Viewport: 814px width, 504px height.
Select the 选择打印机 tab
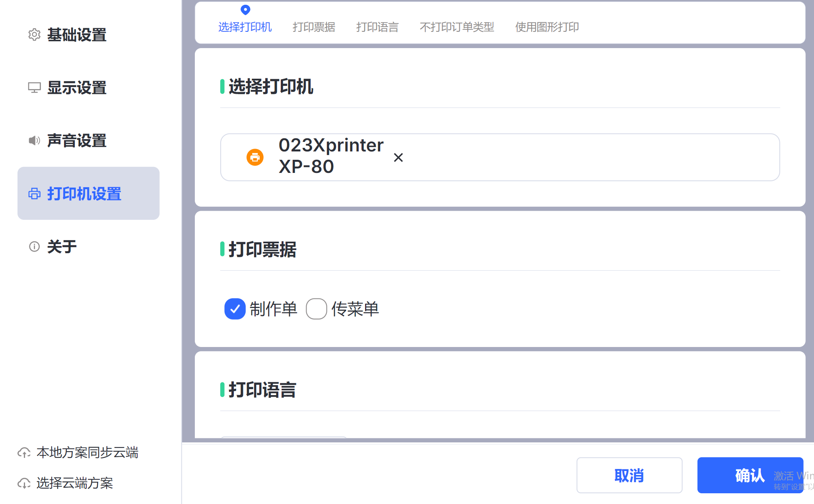245,27
